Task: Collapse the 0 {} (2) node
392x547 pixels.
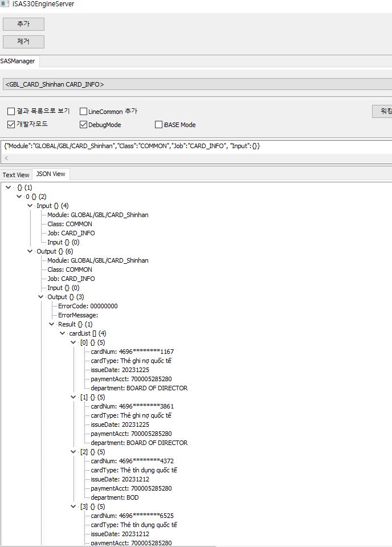Action: [19, 197]
